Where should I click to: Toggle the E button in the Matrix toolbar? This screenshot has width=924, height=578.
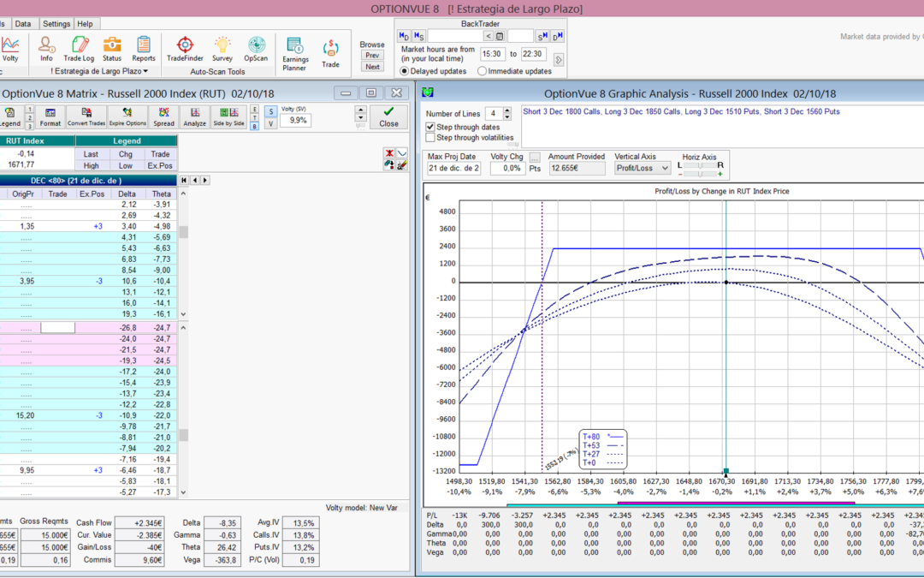click(255, 109)
